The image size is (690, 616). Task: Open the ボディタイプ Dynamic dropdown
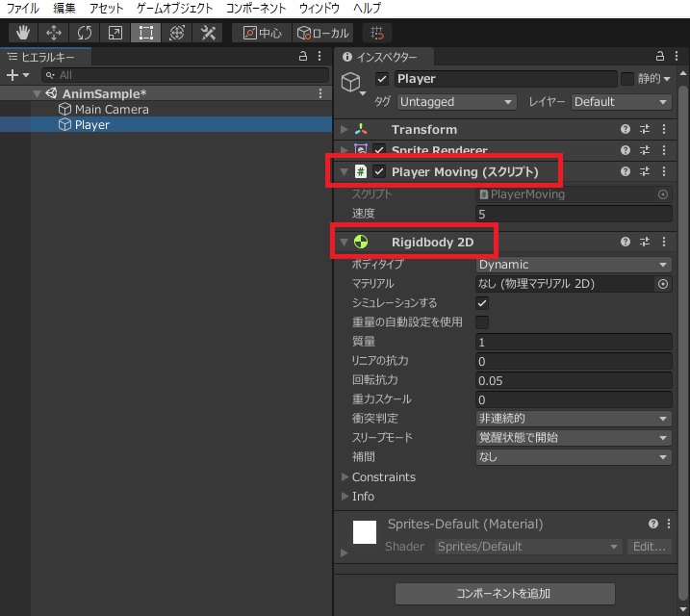tap(574, 265)
